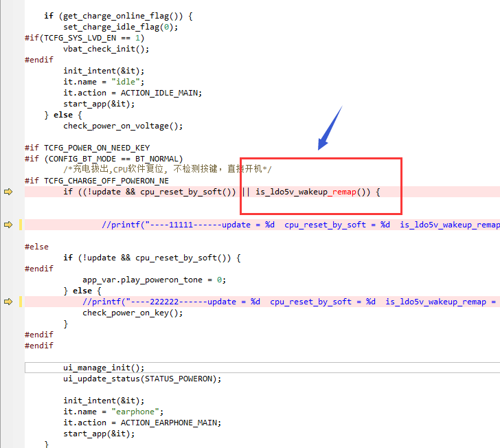
Task: Click the #if(TCFG_SYS_LVD_EN == 1) directive
Action: tap(84, 38)
